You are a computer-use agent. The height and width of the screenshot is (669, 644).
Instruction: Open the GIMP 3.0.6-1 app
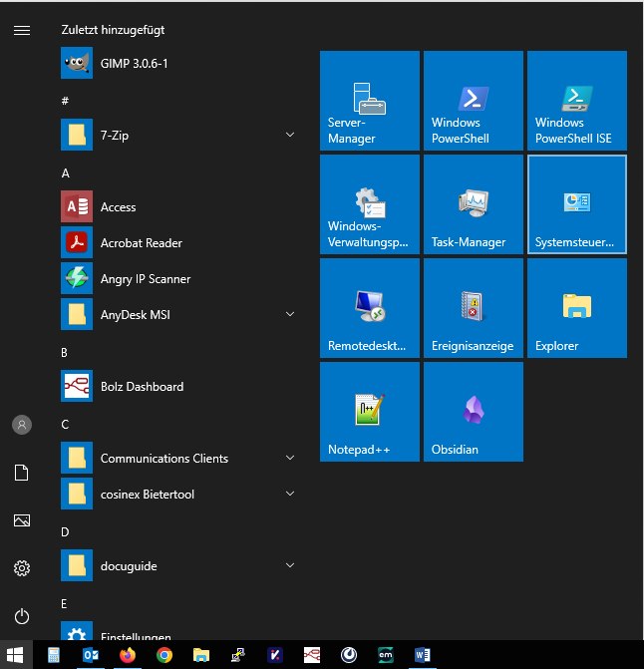click(x=134, y=64)
